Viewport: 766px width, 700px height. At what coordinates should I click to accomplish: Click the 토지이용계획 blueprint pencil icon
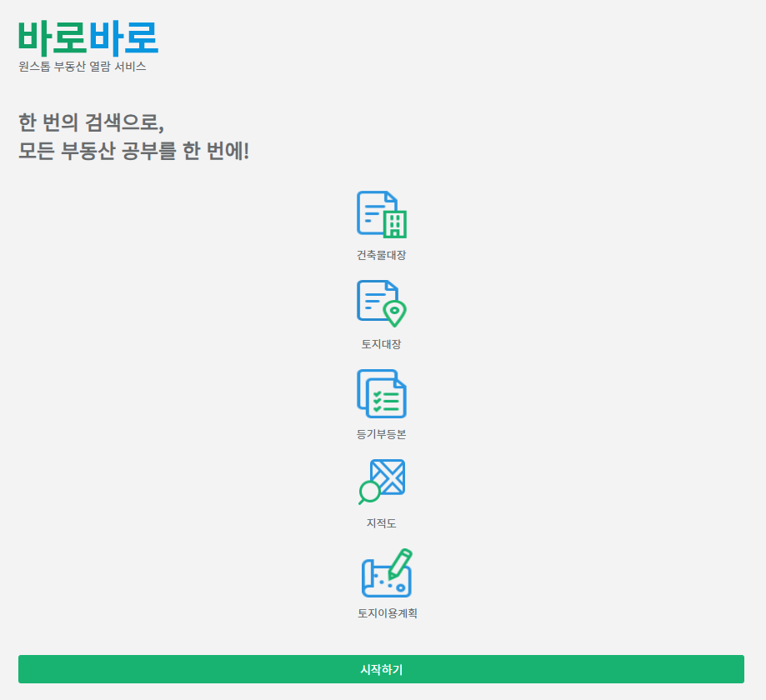pyautogui.click(x=387, y=572)
